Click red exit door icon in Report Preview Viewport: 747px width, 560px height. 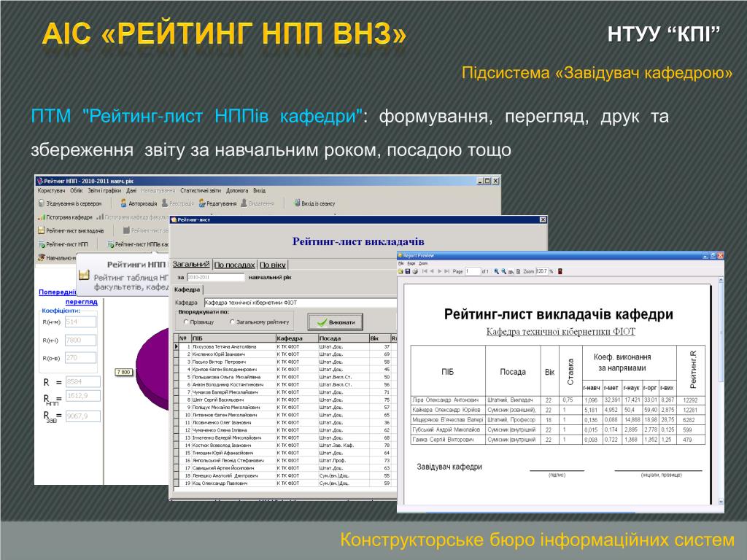click(x=560, y=271)
